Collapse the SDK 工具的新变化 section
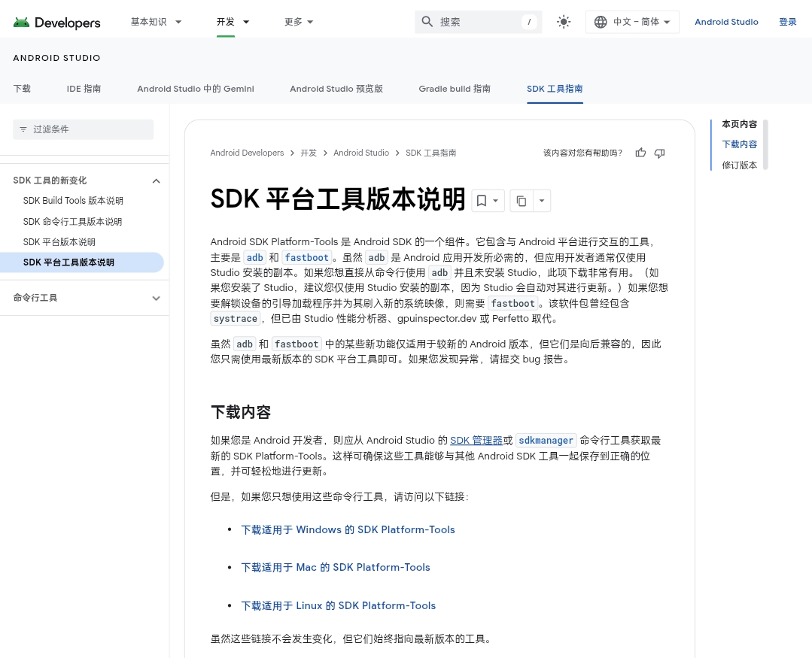The height and width of the screenshot is (658, 812). click(156, 180)
